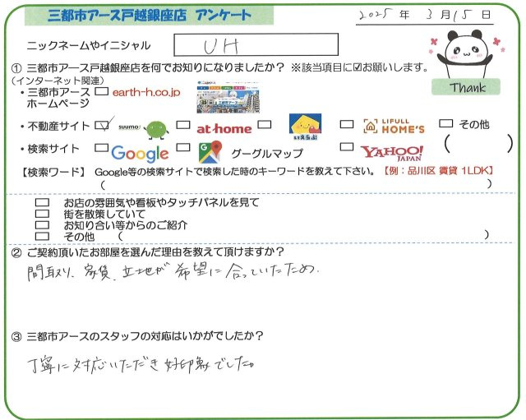Tick the checkbox next to その他 on the 不動産サイト row
The height and width of the screenshot is (420, 526).
[x=446, y=124]
